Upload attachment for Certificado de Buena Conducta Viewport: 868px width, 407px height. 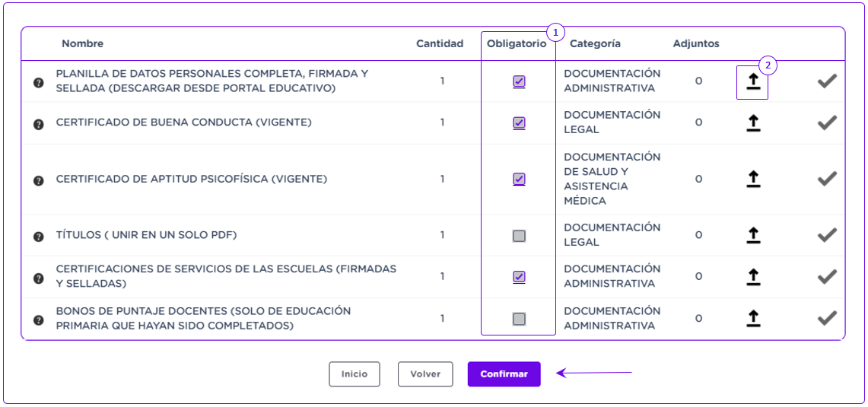click(752, 122)
